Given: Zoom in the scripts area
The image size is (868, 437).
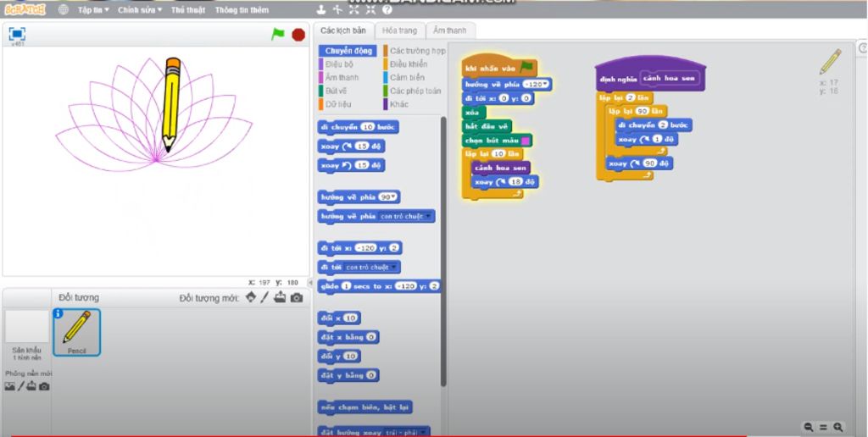Looking at the screenshot, I should point(838,427).
